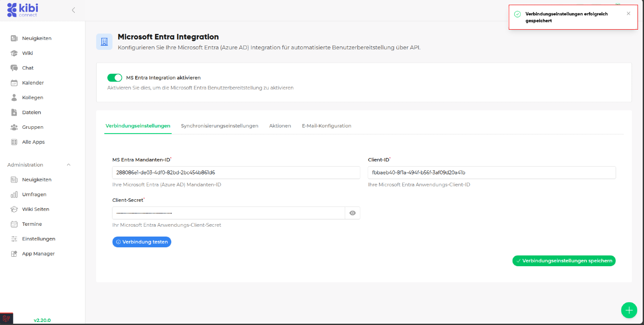644x325 pixels.
Task: Click the version label v2.20.0
Action: pyautogui.click(x=42, y=320)
